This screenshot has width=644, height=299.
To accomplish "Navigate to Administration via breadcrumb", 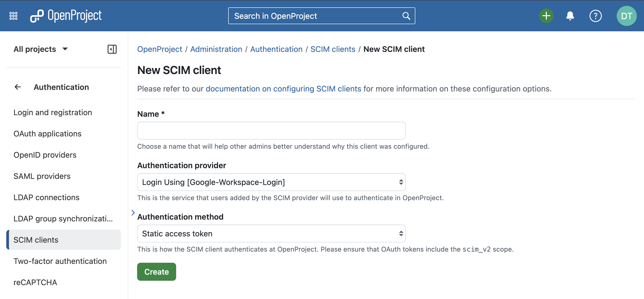I will 216,49.
